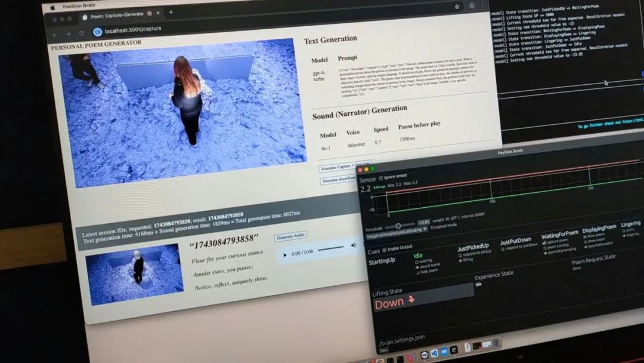Click the site info icon in address bar
Image resolution: width=644 pixels, height=363 pixels.
(x=97, y=32)
